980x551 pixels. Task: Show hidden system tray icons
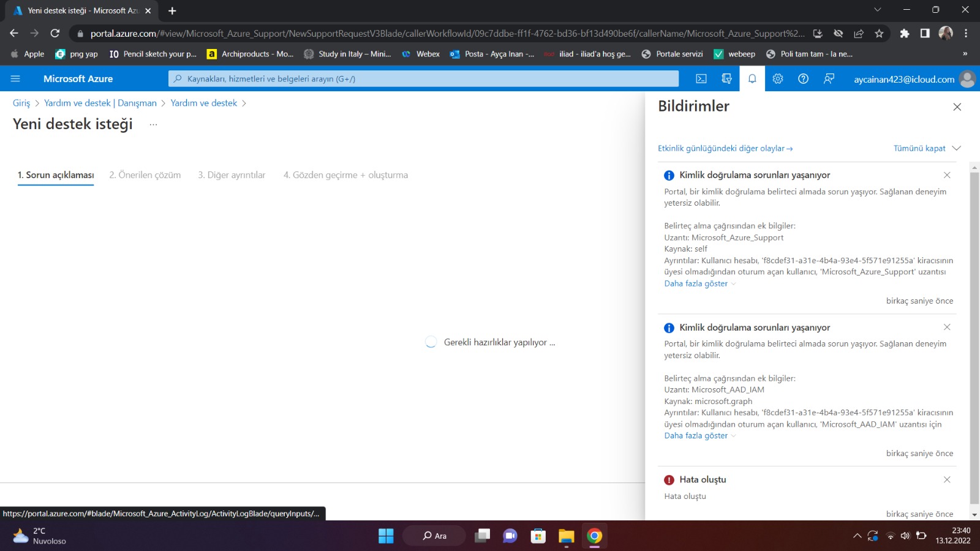857,536
